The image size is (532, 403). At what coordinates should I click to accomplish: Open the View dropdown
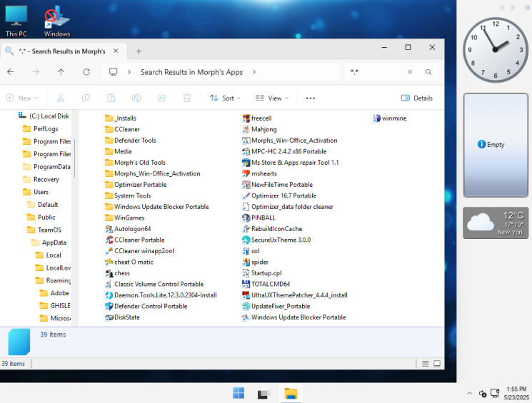[272, 98]
